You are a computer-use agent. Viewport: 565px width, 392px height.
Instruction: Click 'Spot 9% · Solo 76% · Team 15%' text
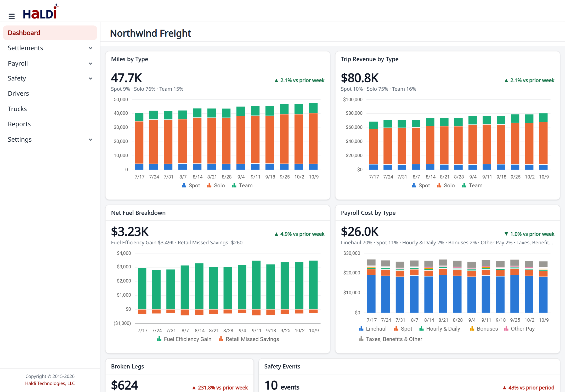click(x=147, y=89)
